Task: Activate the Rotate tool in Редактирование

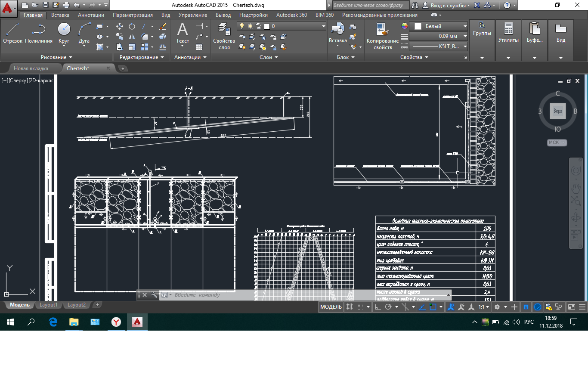Action: [132, 26]
